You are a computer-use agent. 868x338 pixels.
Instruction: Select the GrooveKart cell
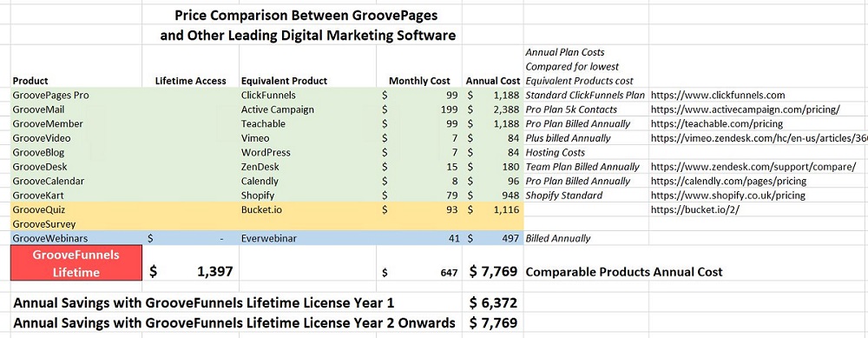(x=76, y=195)
